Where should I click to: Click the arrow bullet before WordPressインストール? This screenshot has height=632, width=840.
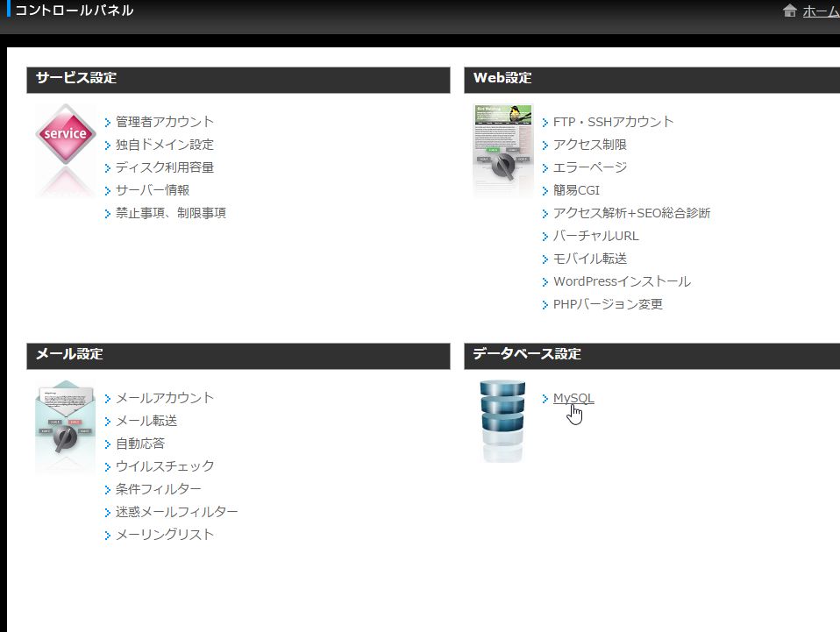click(x=545, y=282)
